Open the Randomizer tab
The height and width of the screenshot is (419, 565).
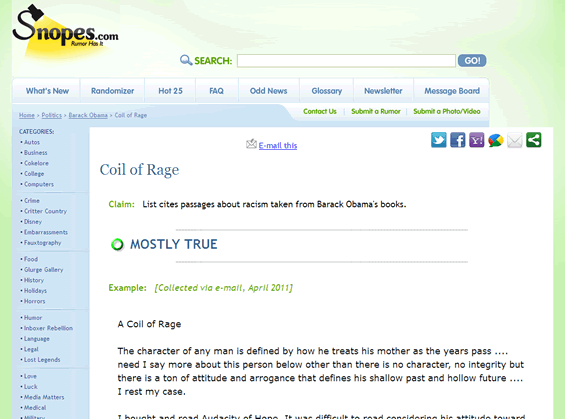(x=112, y=91)
